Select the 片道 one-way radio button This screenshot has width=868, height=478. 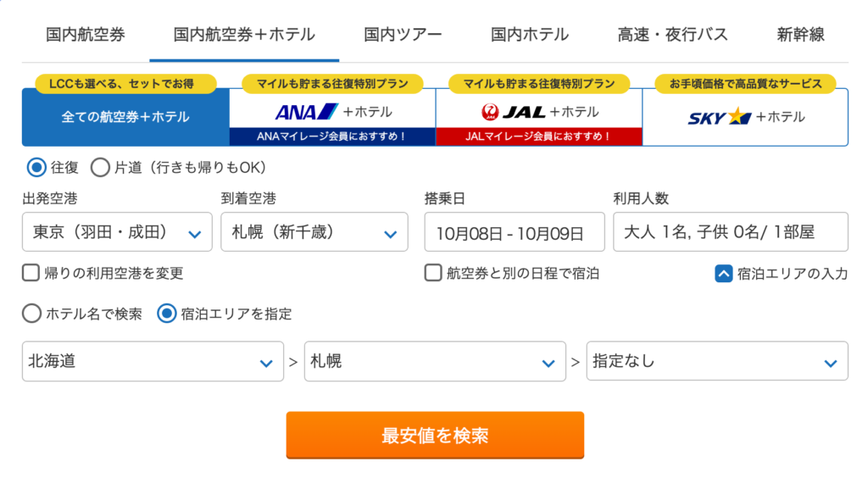(100, 167)
